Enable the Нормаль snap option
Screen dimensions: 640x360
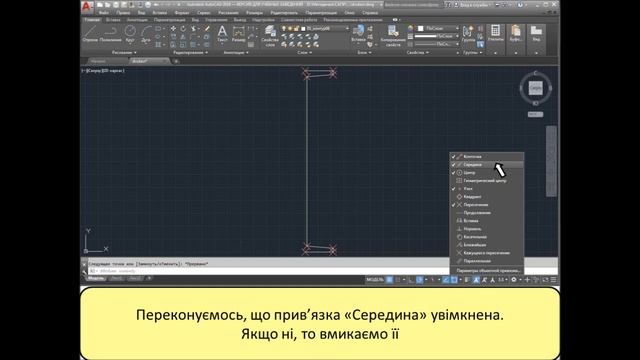(487, 229)
